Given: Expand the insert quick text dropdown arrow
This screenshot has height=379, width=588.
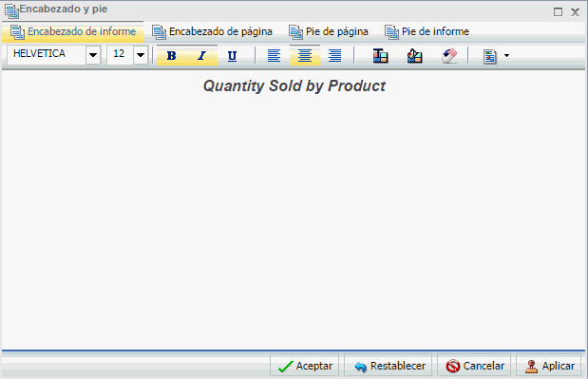Looking at the screenshot, I should (x=506, y=55).
